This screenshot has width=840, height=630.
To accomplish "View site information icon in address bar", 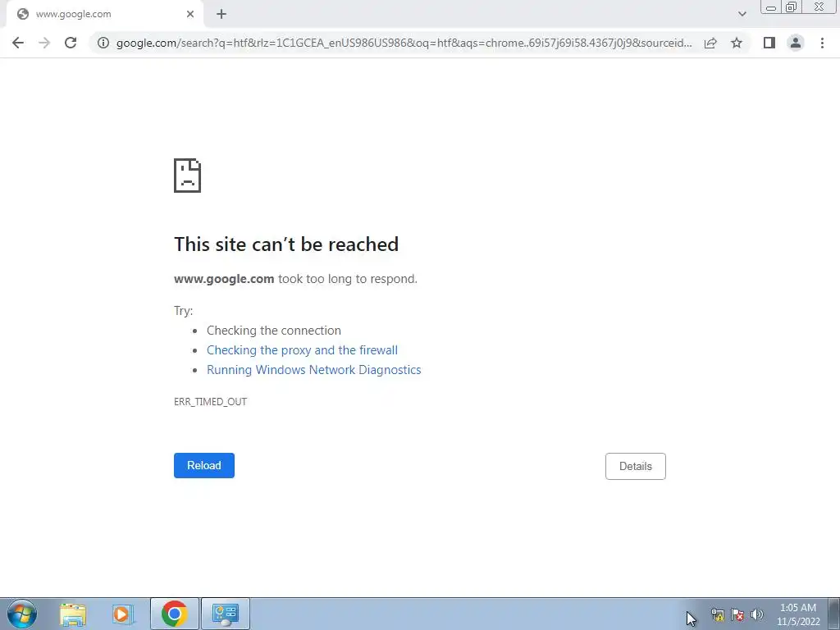I will point(103,43).
